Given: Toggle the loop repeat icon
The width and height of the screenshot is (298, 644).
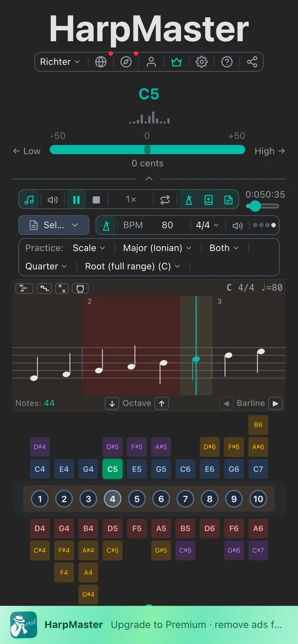Looking at the screenshot, I should click(x=165, y=200).
